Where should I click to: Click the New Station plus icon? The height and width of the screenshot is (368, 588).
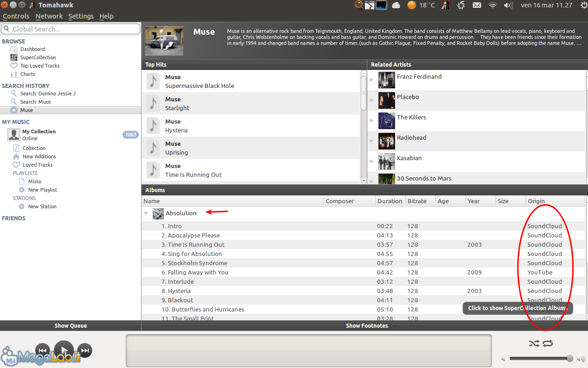coord(22,206)
